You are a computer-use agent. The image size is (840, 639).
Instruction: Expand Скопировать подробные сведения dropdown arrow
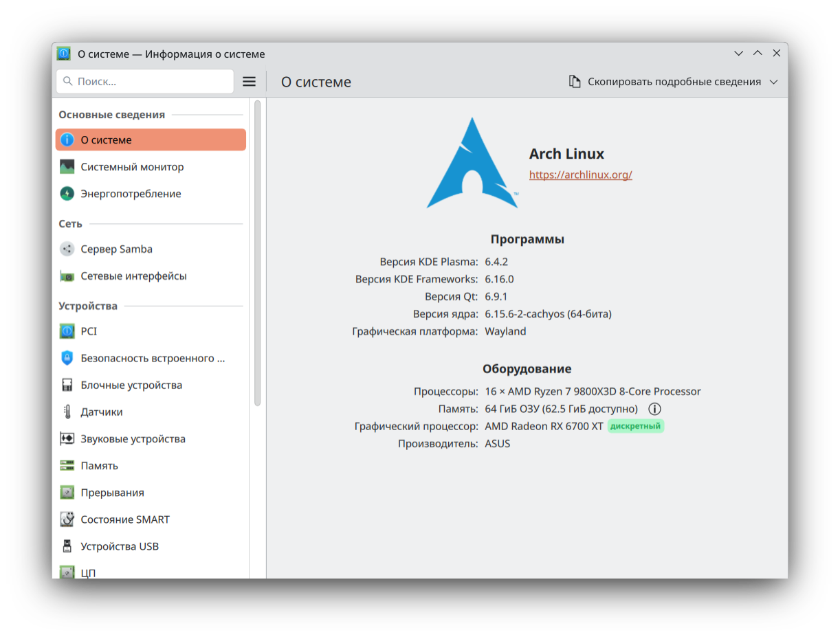tap(774, 82)
